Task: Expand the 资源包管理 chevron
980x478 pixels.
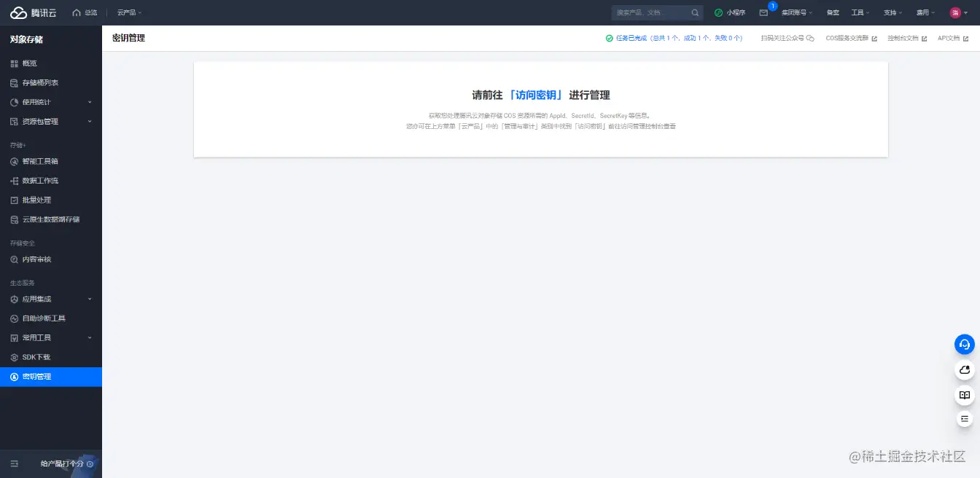Action: point(90,122)
